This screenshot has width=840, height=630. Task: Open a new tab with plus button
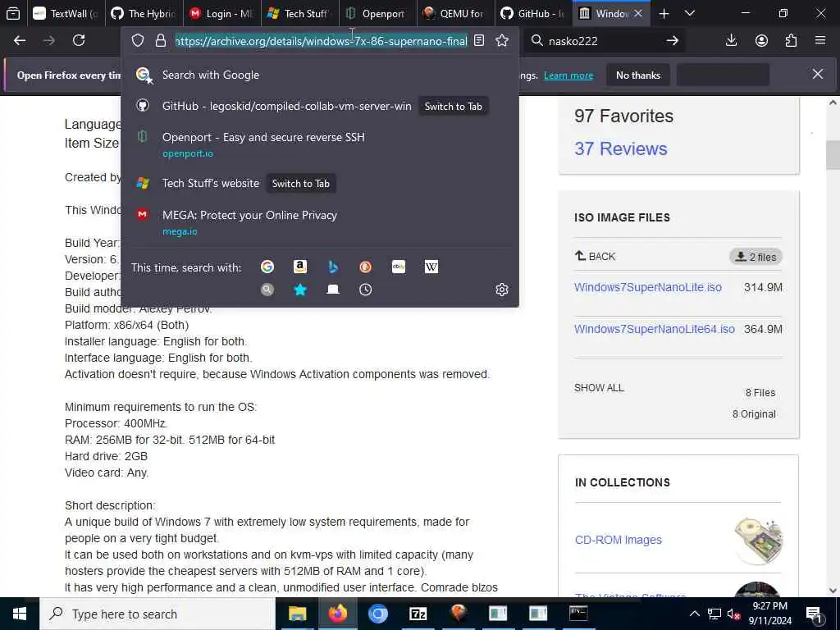point(664,13)
